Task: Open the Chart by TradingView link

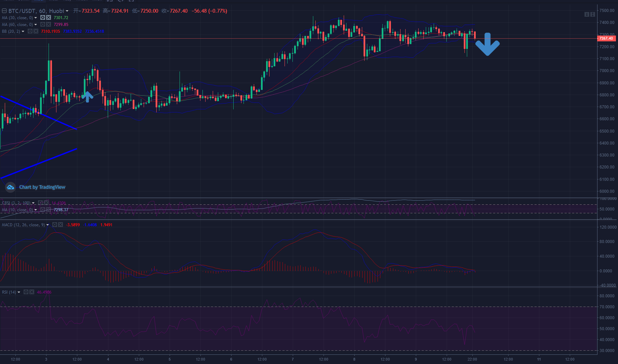Action: (x=42, y=187)
